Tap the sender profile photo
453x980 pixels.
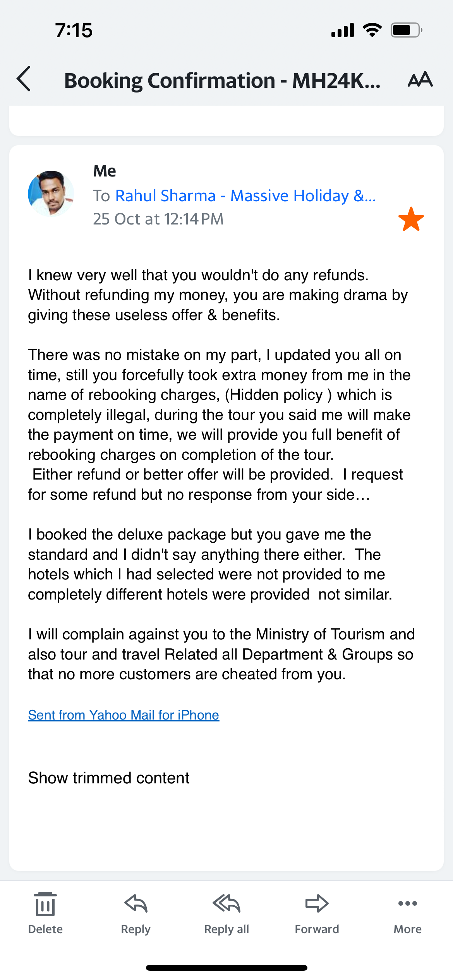click(x=51, y=193)
